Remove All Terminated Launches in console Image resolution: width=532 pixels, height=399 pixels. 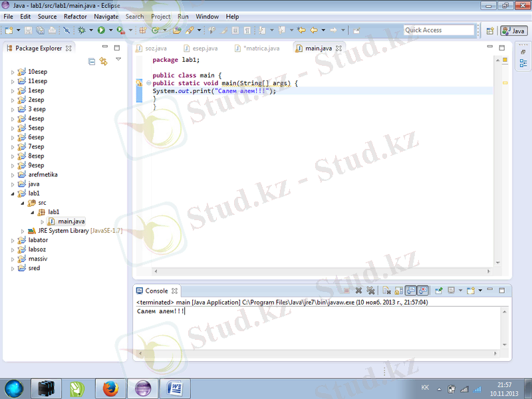tap(370, 291)
